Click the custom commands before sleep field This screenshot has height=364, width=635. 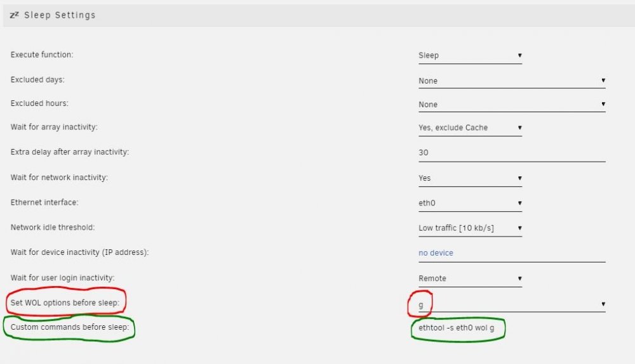tap(457, 328)
